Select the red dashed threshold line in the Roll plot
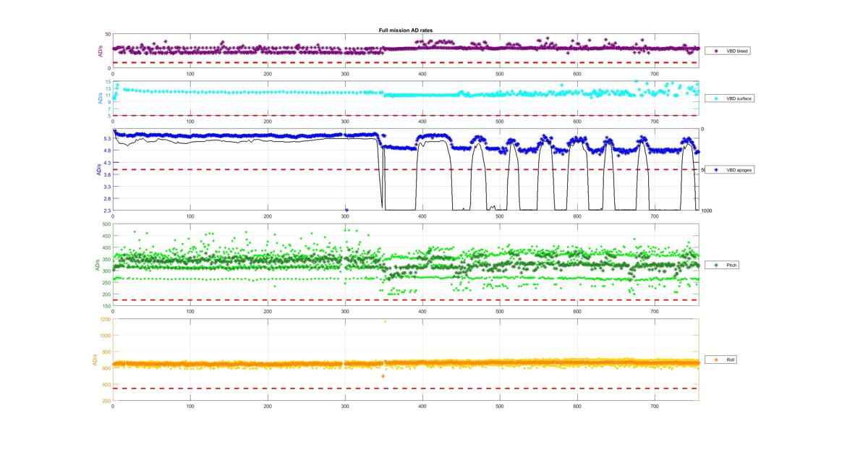Image resolution: width=868 pixels, height=450 pixels. click(x=405, y=389)
